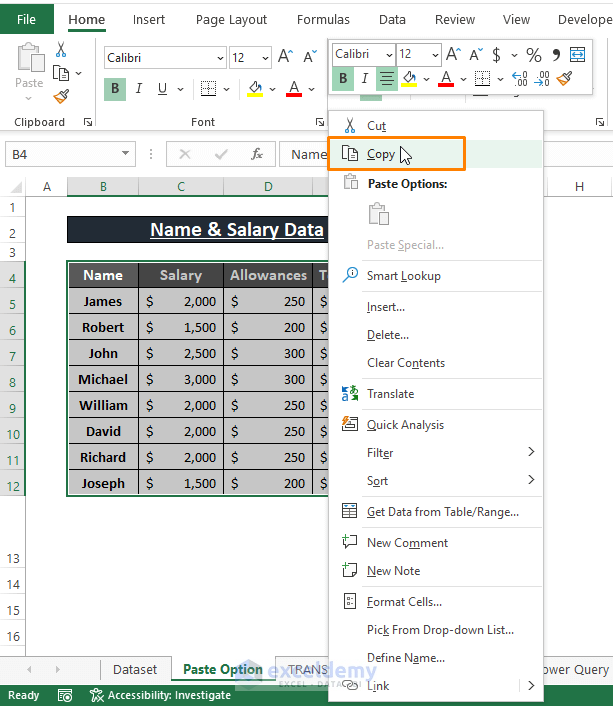Expand the Filter submenu arrow
This screenshot has height=706, width=613.
(531, 452)
